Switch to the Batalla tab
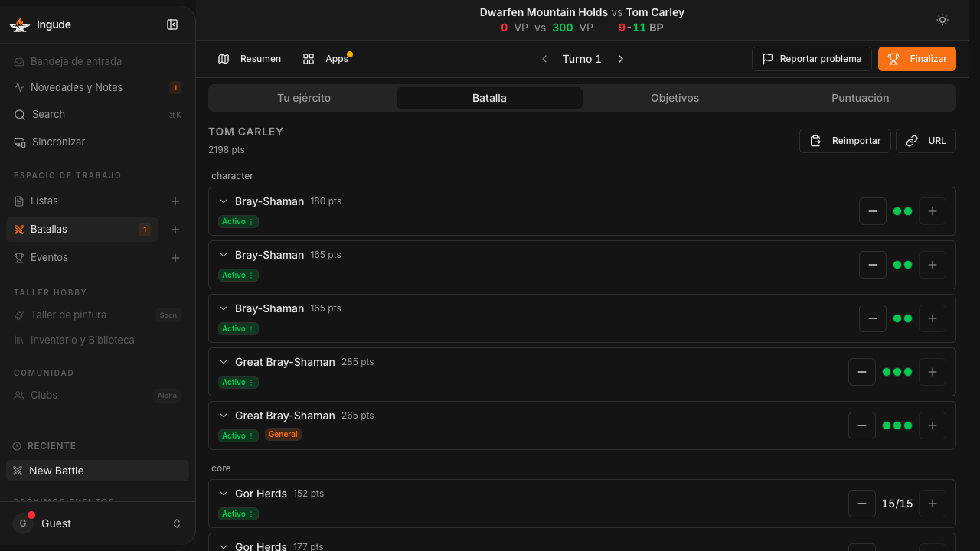The width and height of the screenshot is (980, 551). (489, 98)
